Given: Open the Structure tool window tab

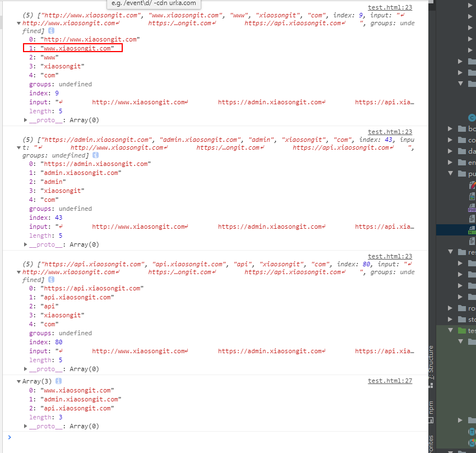Looking at the screenshot, I should coord(431,359).
